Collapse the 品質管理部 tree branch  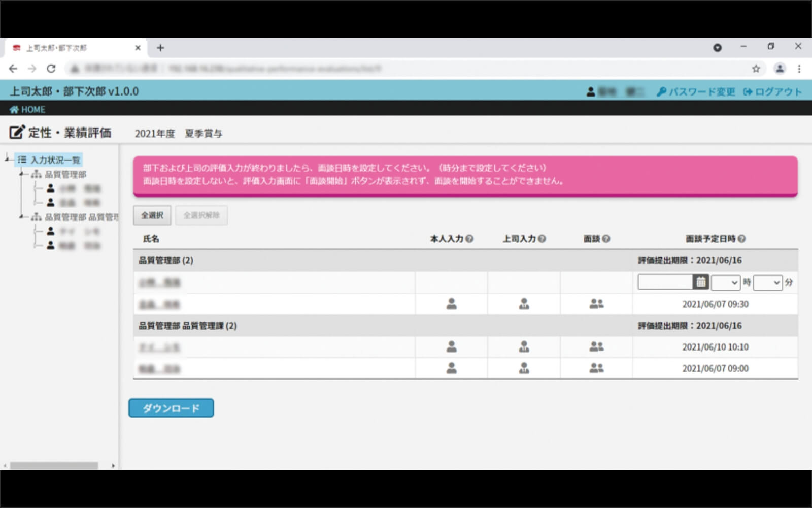[22, 174]
